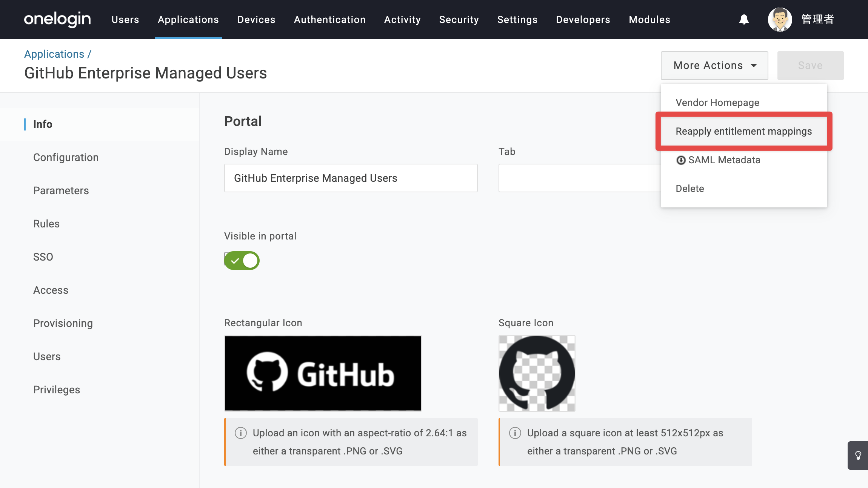Image resolution: width=868 pixels, height=488 pixels.
Task: Click the lightbulb help icon
Action: 858,456
